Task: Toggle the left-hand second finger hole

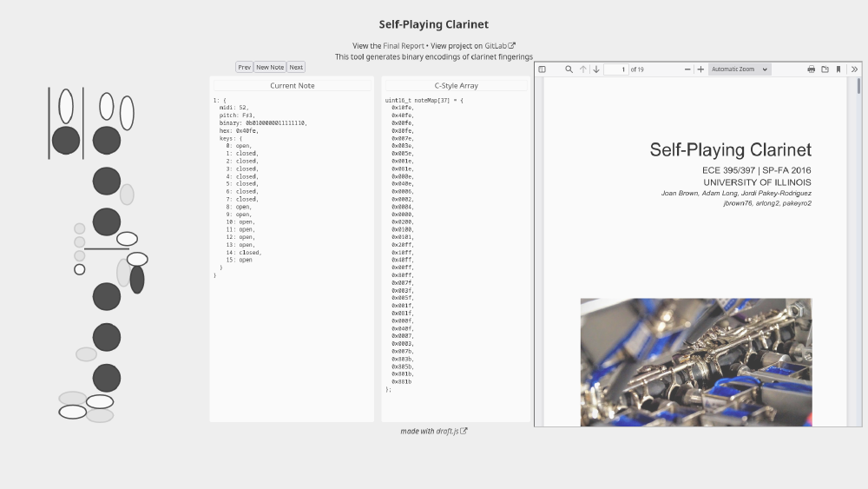Action: [x=106, y=181]
